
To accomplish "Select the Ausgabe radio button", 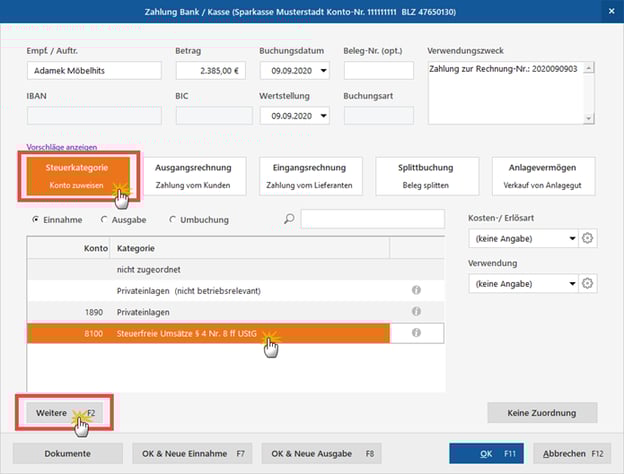I will (x=105, y=220).
